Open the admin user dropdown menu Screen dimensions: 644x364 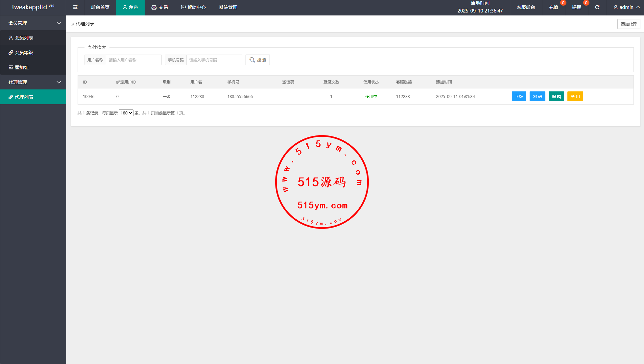tap(627, 7)
